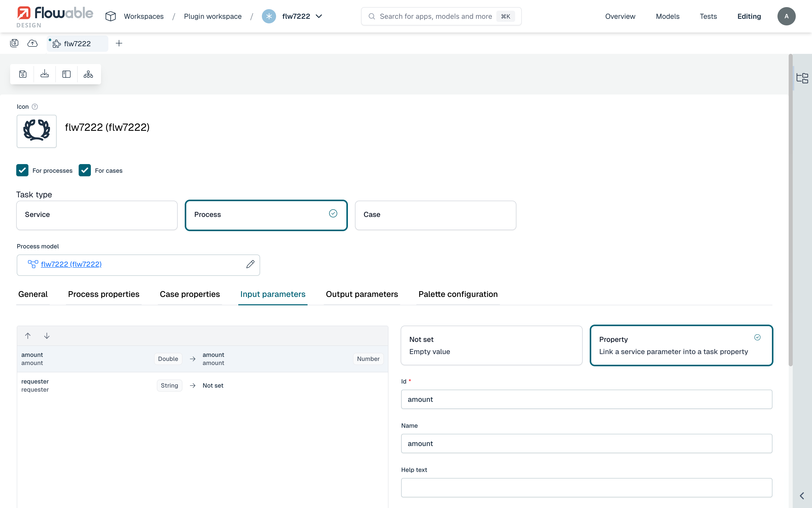This screenshot has width=812, height=508.
Task: Click the Workspaces cube icon
Action: pos(110,16)
